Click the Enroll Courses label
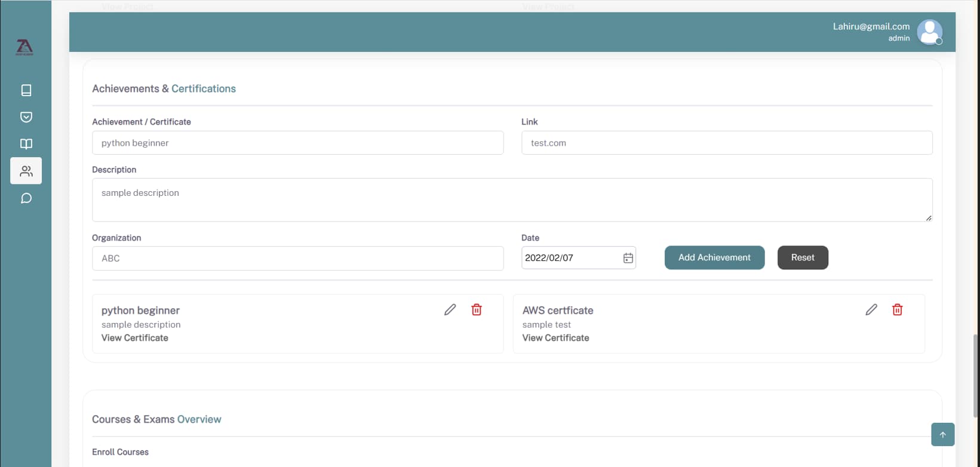 click(121, 452)
